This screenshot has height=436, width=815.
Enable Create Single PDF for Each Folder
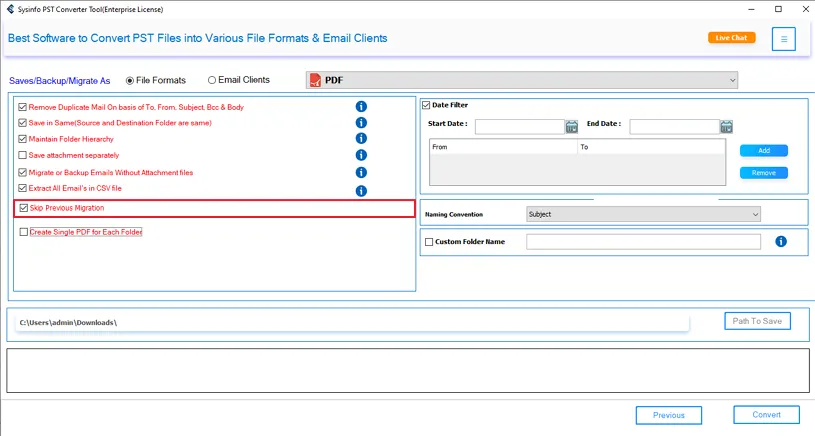click(23, 232)
